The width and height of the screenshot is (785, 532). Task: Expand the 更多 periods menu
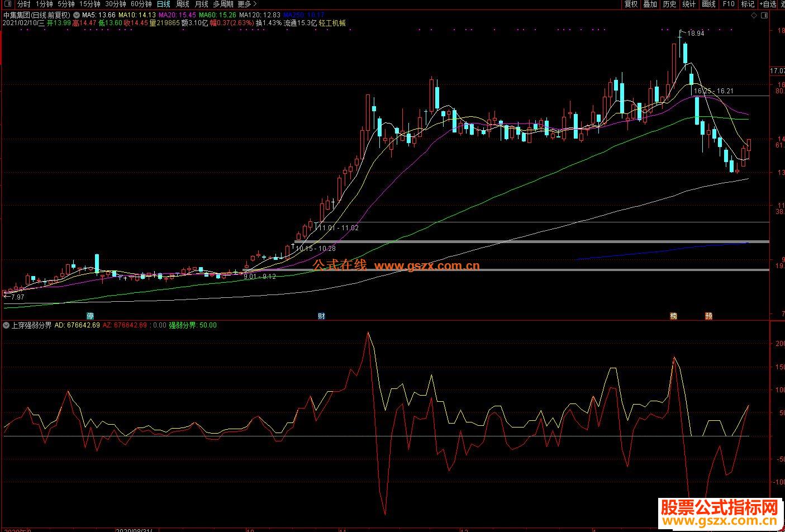tap(247, 4)
